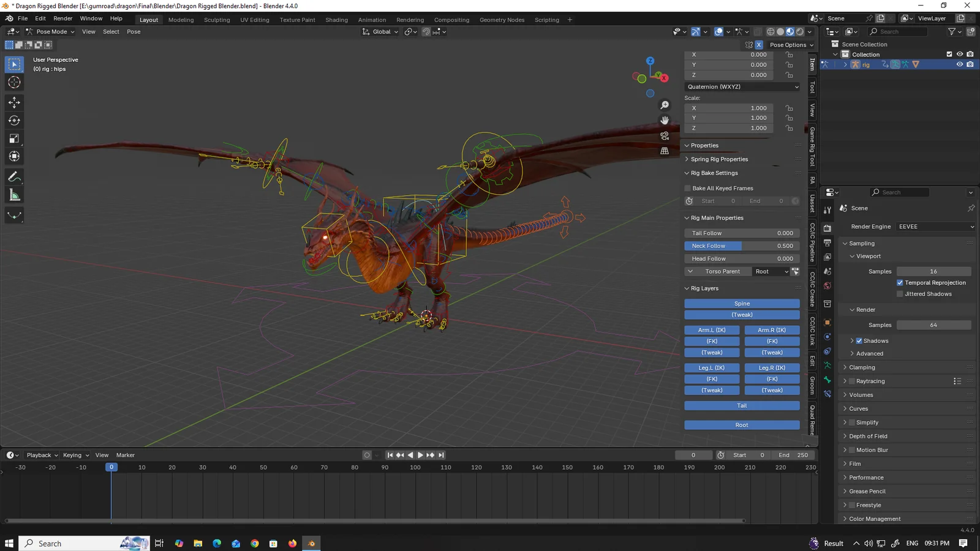Switch viewport to rendered shading mode
Screen dimensions: 980x551
click(x=800, y=31)
